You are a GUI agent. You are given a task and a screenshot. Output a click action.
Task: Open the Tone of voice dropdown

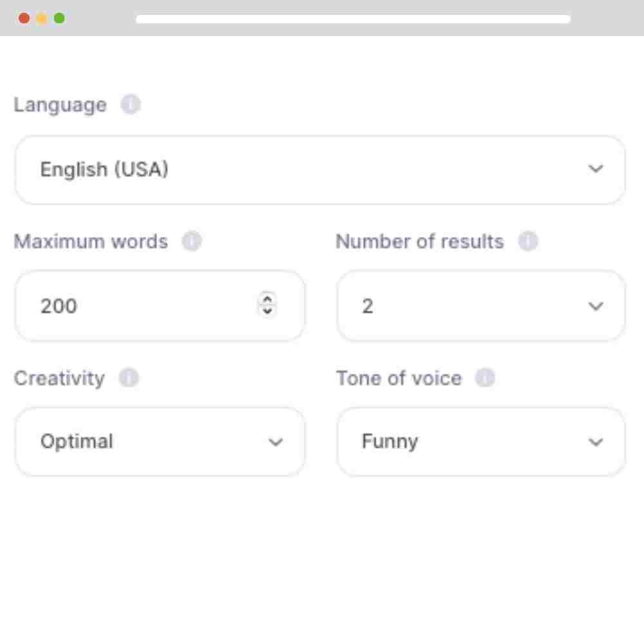[x=481, y=442]
